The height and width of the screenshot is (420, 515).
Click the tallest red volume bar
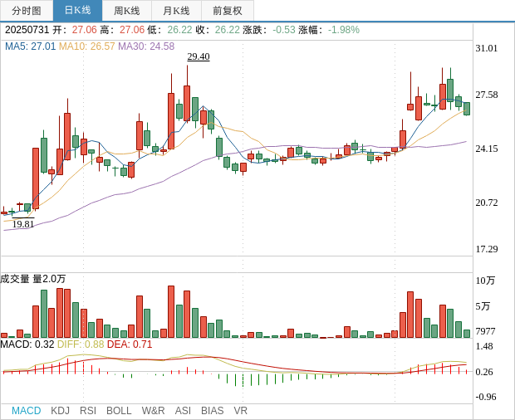(x=171, y=312)
